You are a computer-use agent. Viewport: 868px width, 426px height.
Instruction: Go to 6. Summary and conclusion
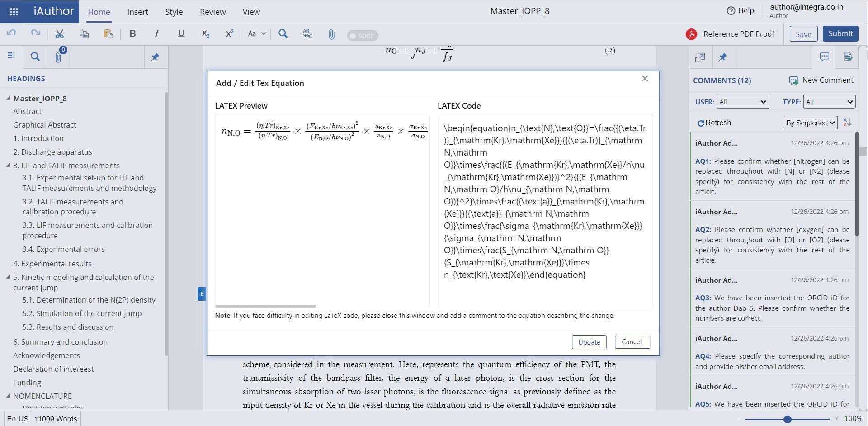pos(60,342)
